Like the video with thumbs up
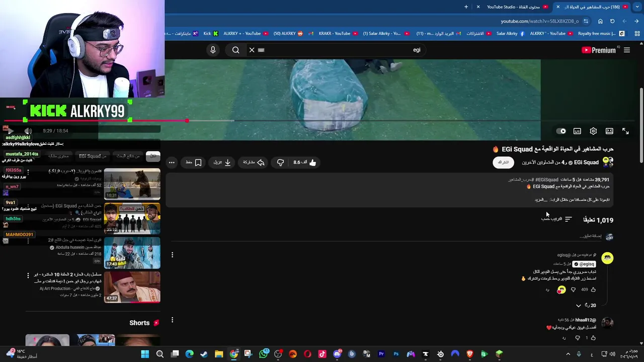This screenshot has width=644, height=362. 305,162
